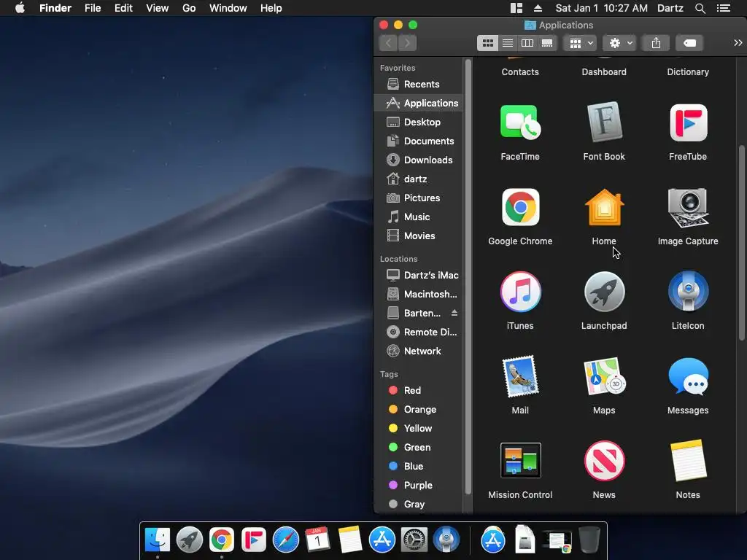Click the Share toolbar button

pyautogui.click(x=656, y=43)
